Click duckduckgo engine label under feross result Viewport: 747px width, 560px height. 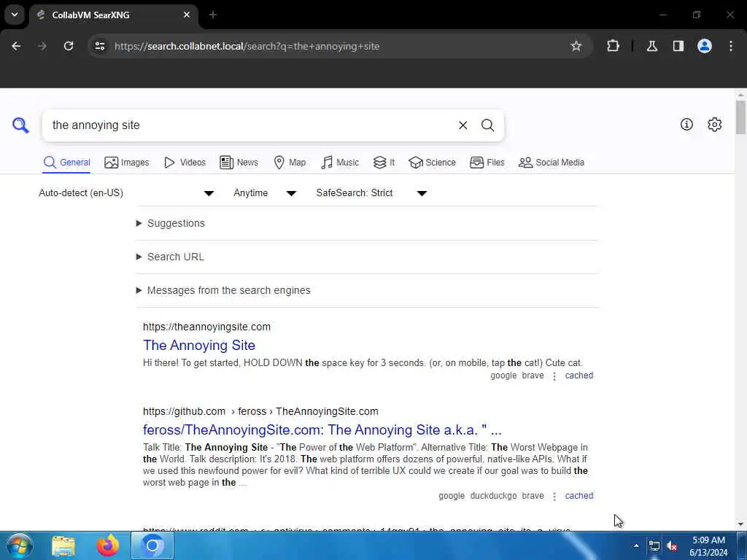493,496
